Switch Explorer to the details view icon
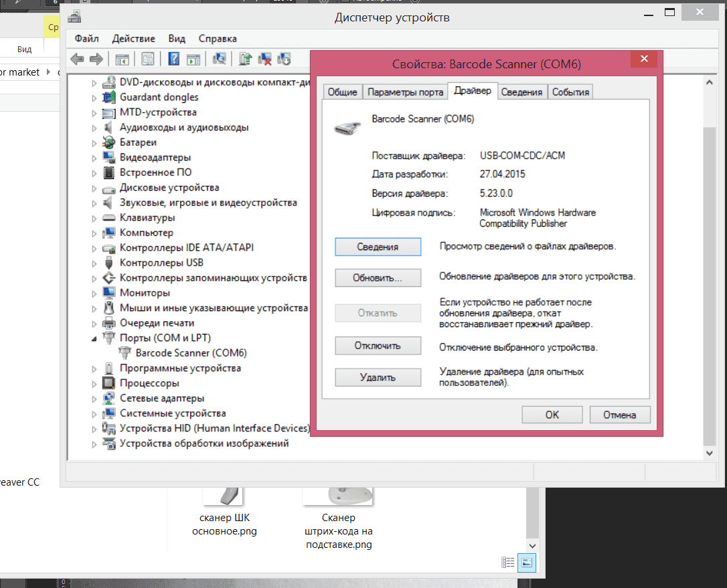 pyautogui.click(x=508, y=563)
